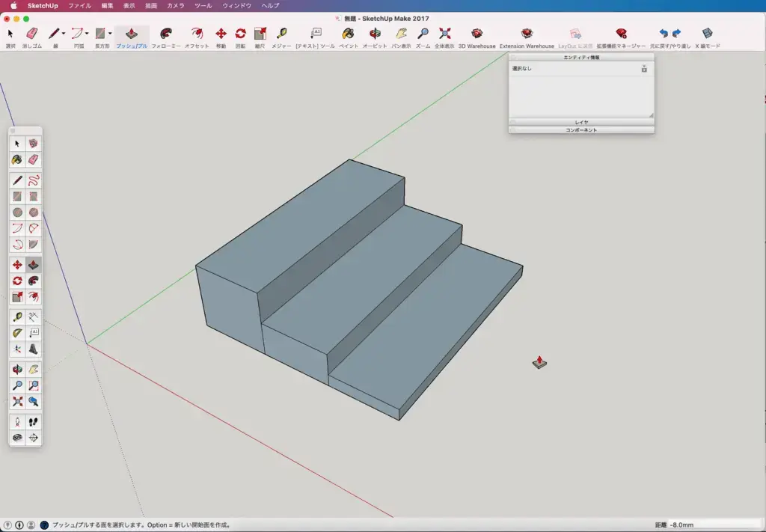Select [テキスト] ツール in the top toolbar
The width and height of the screenshot is (766, 532).
pos(316,37)
